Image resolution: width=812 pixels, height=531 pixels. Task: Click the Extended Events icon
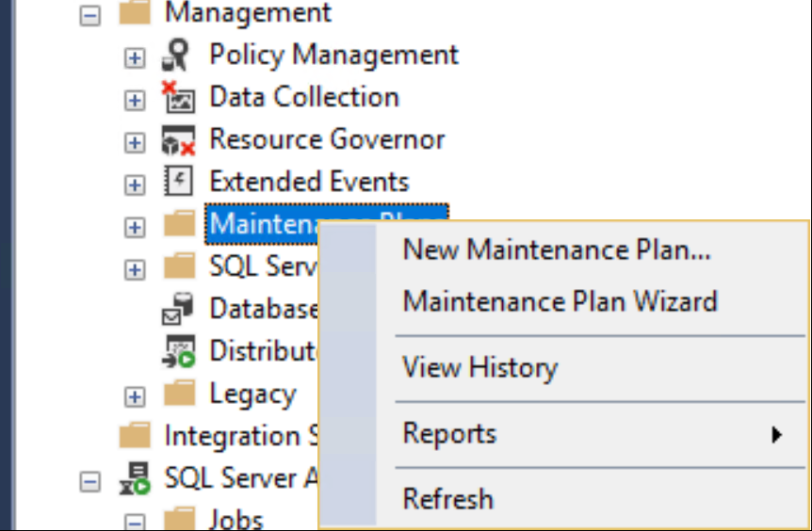179,181
